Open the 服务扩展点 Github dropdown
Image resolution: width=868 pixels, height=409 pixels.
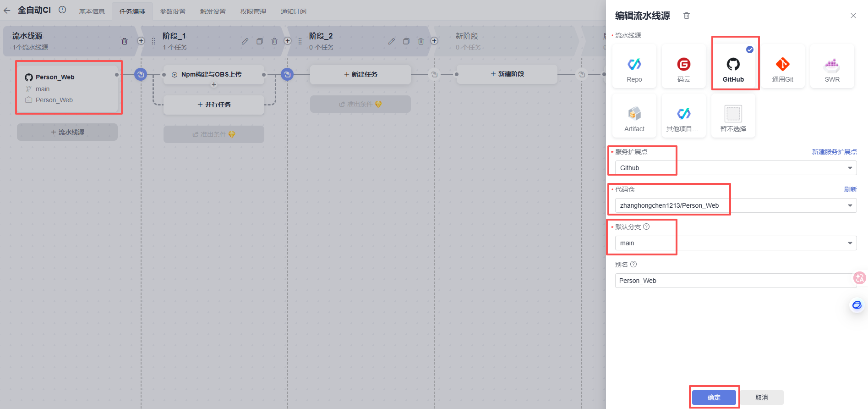pyautogui.click(x=736, y=168)
